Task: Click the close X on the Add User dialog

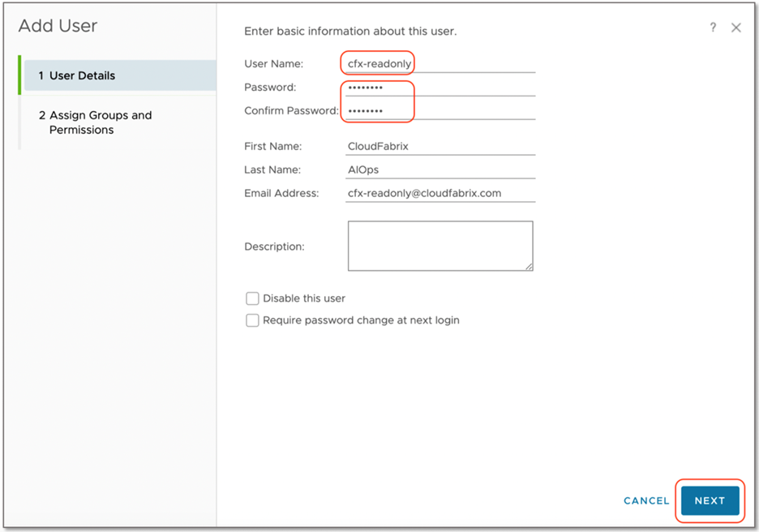Action: [736, 27]
